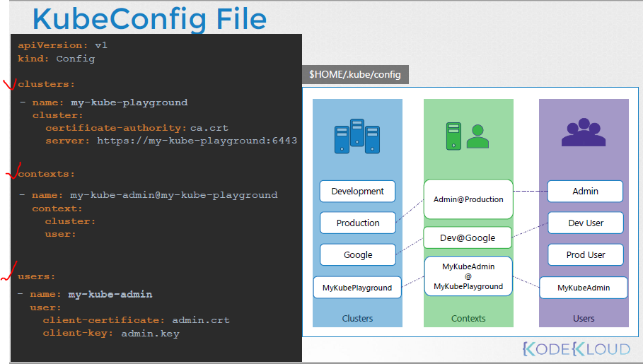The height and width of the screenshot is (364, 643).
Task: Click the Clusters column caption
Action: 357,319
